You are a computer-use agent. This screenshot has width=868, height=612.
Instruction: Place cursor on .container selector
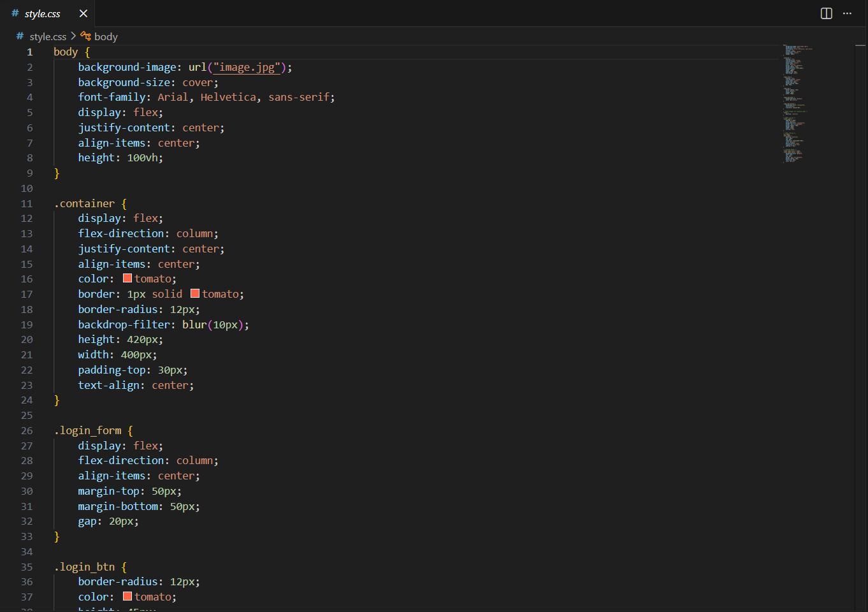84,204
